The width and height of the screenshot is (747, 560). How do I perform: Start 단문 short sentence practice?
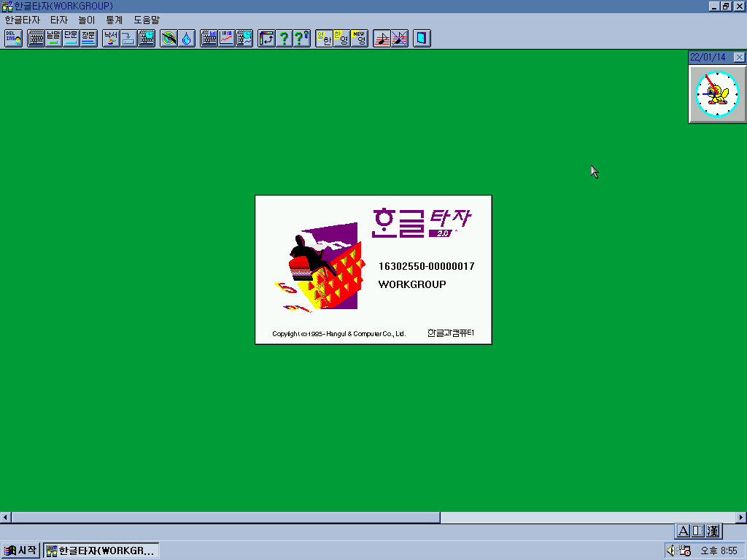click(x=71, y=38)
